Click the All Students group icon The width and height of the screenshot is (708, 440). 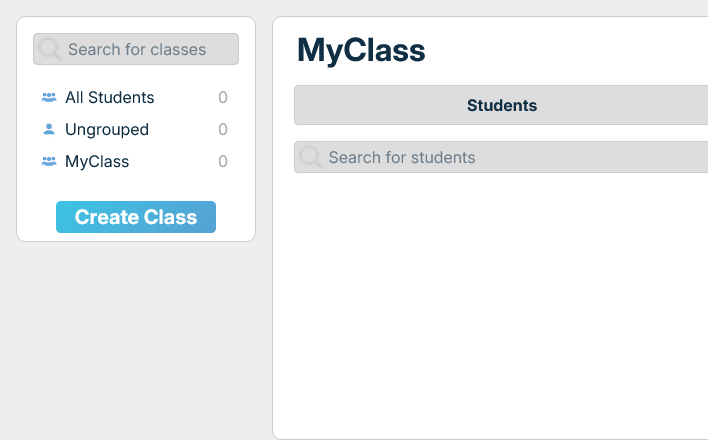point(49,98)
